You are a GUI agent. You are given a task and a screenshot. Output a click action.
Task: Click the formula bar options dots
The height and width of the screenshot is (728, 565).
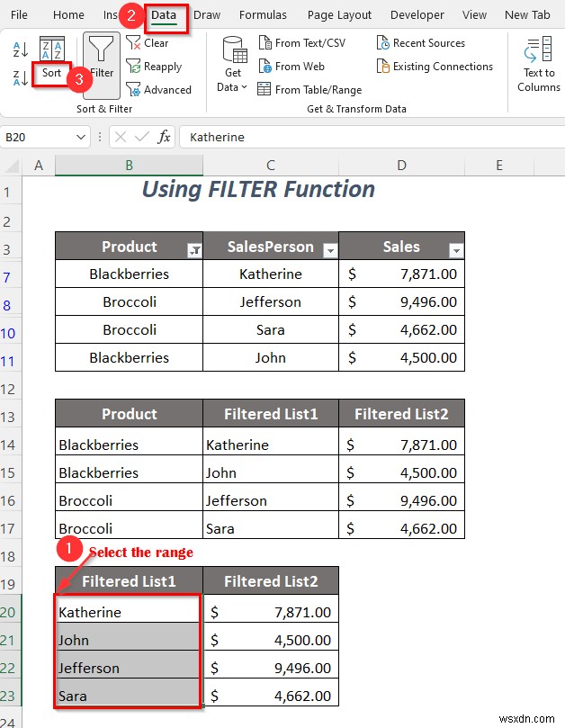pos(100,137)
